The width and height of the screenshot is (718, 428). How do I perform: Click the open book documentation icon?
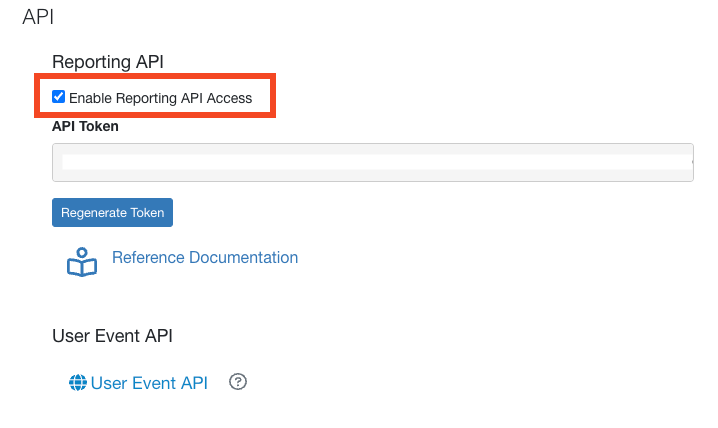(x=82, y=262)
